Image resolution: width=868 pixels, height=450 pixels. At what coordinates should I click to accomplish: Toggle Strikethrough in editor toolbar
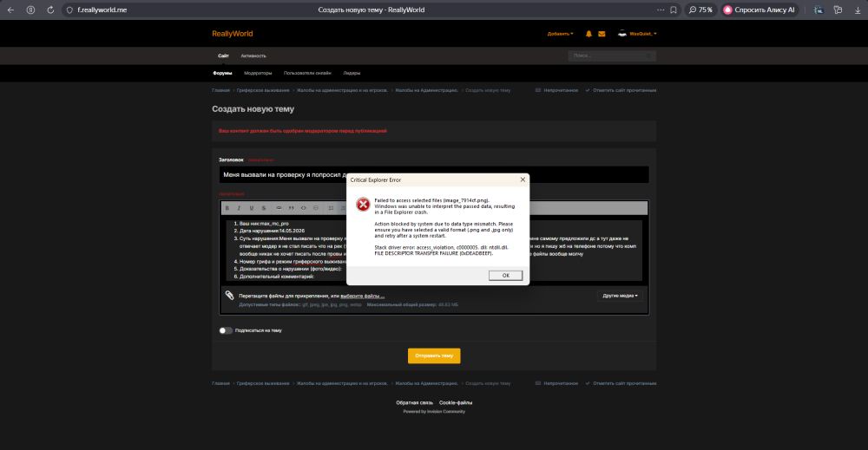pos(264,208)
